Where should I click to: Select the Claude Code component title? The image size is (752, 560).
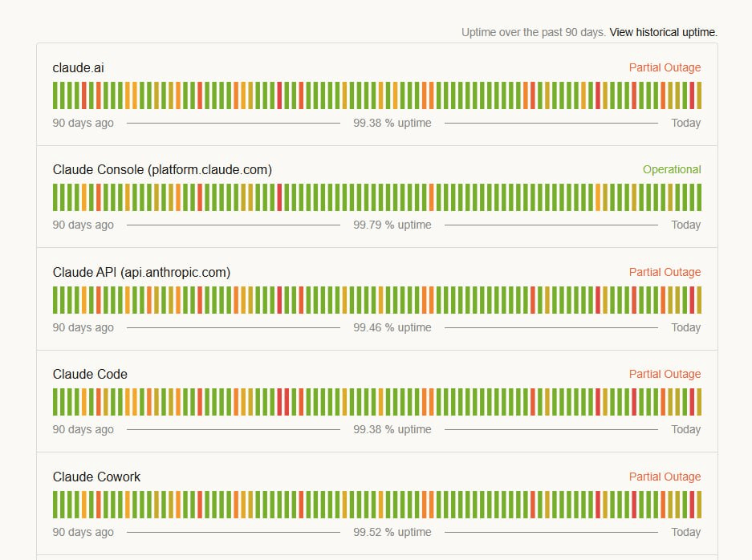[90, 374]
